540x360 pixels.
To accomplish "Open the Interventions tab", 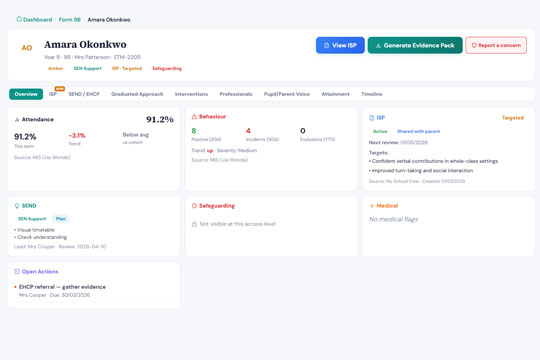I will [x=191, y=94].
